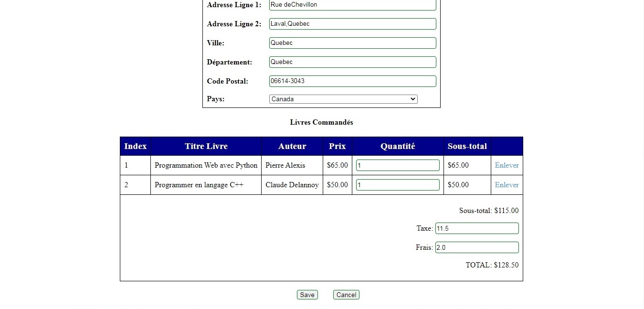Select the Auteur column header
This screenshot has width=644, height=309.
pyautogui.click(x=292, y=146)
